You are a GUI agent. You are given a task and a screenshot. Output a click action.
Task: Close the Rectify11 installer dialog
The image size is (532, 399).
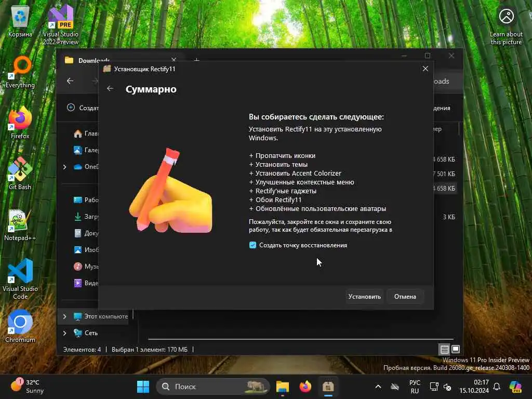coord(425,69)
